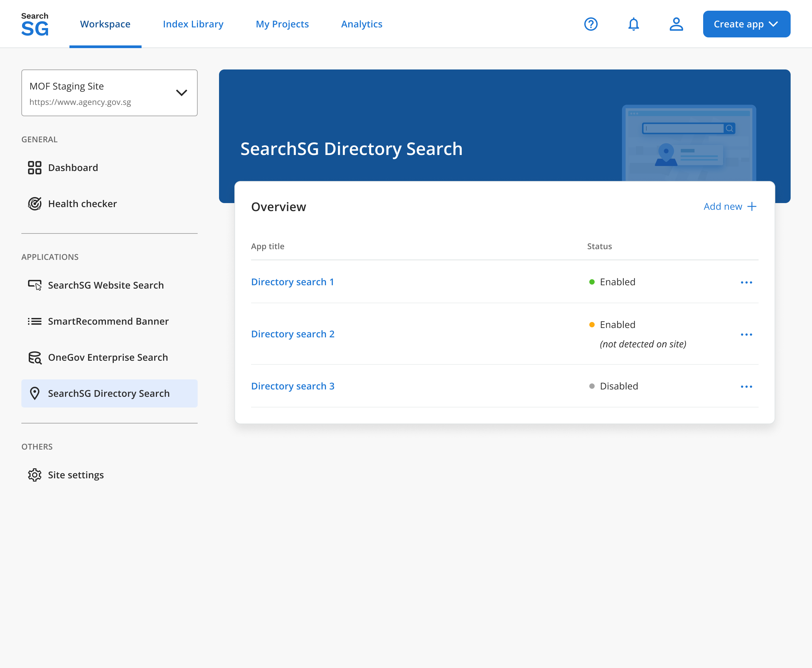The width and height of the screenshot is (812, 668).
Task: Switch to the Analytics tab
Action: [x=362, y=24]
